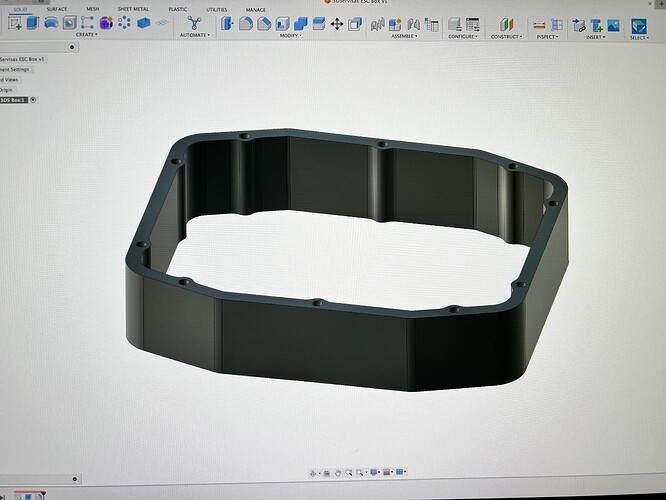This screenshot has width=666, height=500.
Task: Select the Chamfer tool
Action: (x=264, y=23)
